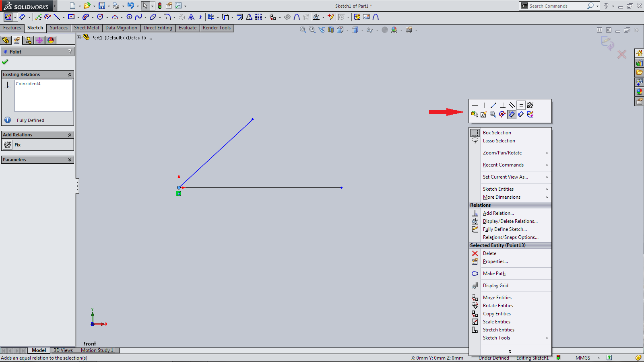
Task: Switch to the Evaluate tab
Action: click(188, 28)
